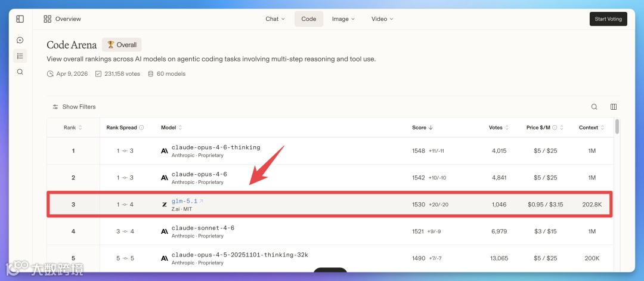Expand the Image dropdown menu
The height and width of the screenshot is (281, 644).
coord(343,19)
